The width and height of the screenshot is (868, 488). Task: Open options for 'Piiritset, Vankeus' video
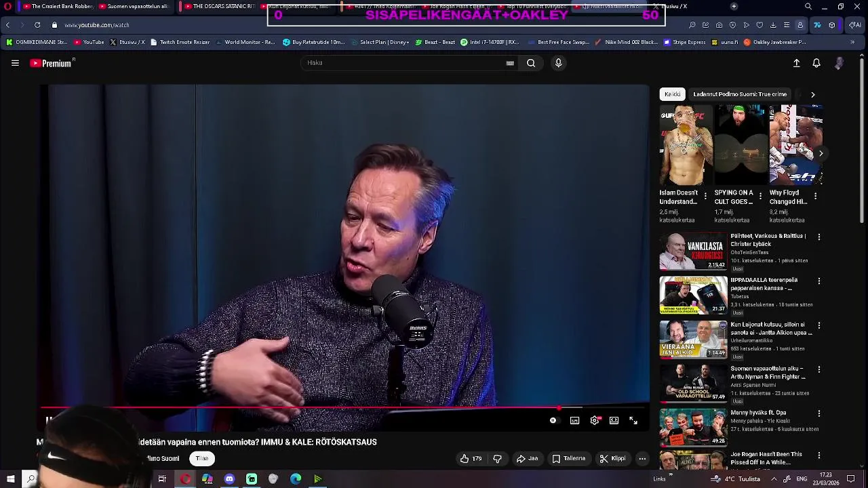818,237
